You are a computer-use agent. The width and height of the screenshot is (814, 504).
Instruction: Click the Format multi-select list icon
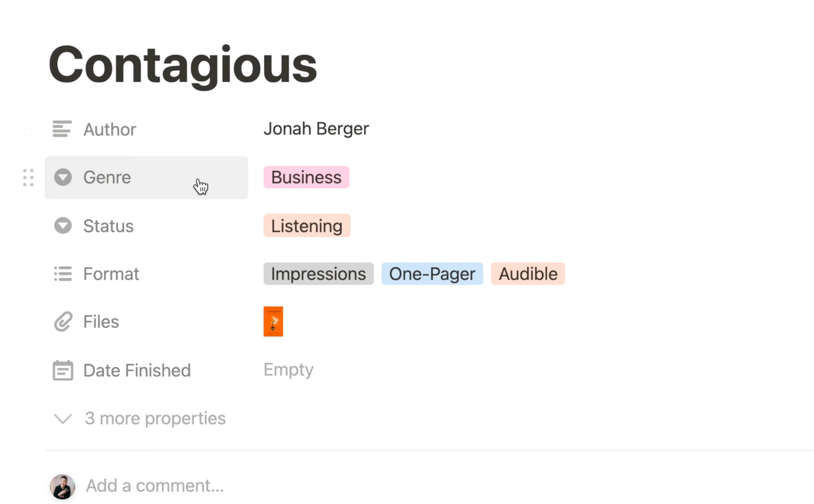[x=63, y=274]
